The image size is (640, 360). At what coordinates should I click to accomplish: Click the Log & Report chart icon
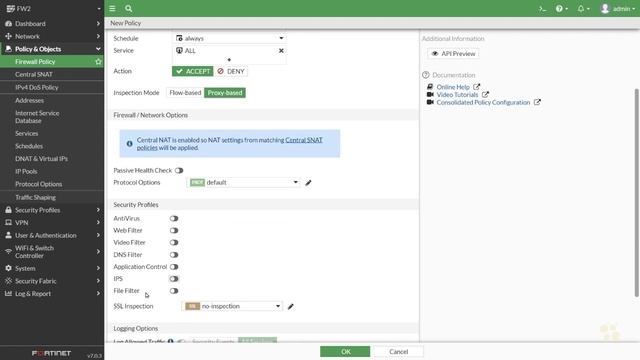coord(8,293)
